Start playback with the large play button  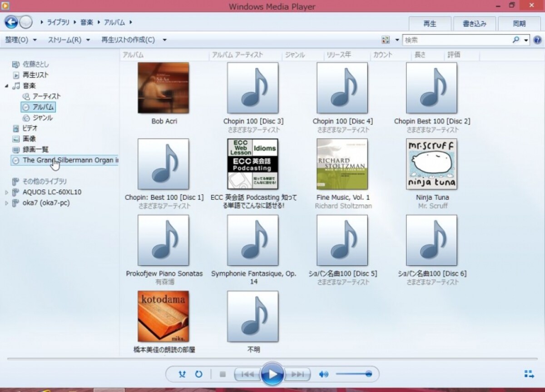(272, 374)
